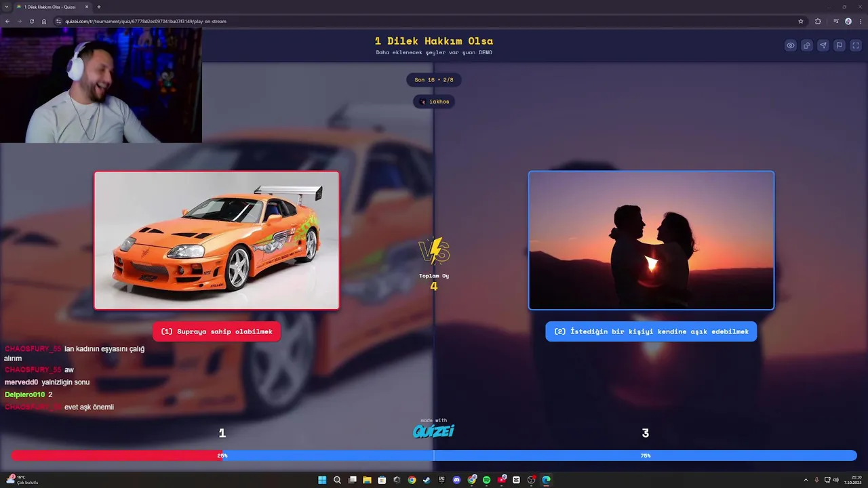Image resolution: width=868 pixels, height=488 pixels.
Task: Open Spotify from the taskbar
Action: click(x=486, y=480)
